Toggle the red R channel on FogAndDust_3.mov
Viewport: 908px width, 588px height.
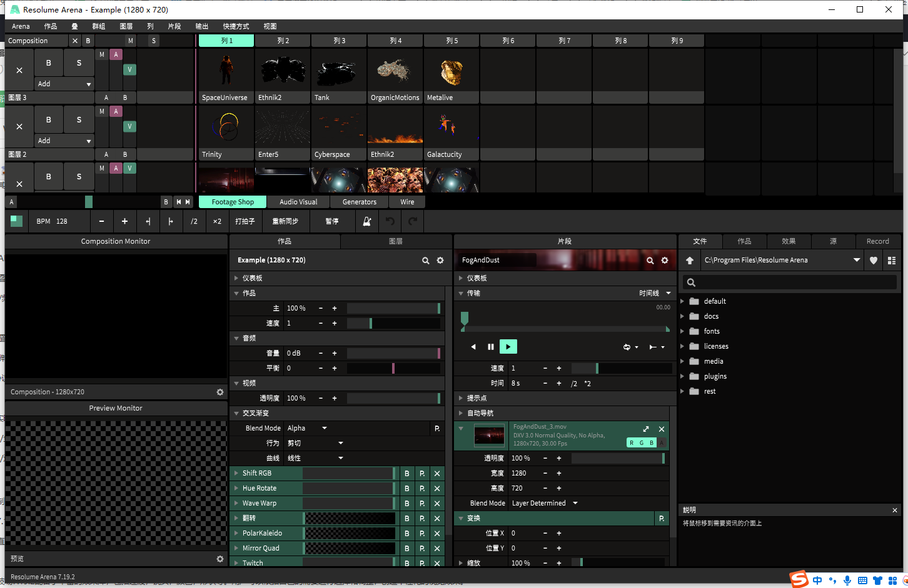point(632,443)
